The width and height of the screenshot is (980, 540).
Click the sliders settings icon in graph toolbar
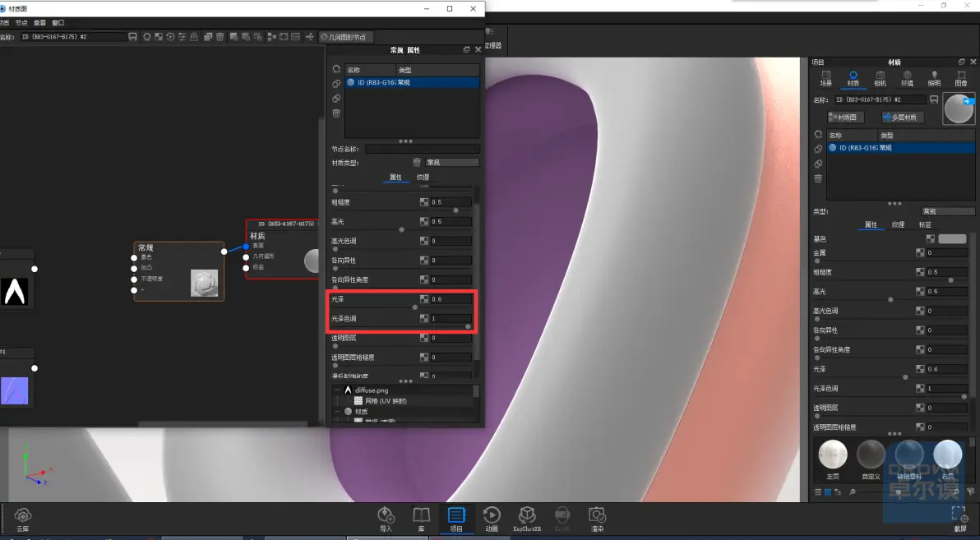click(182, 37)
